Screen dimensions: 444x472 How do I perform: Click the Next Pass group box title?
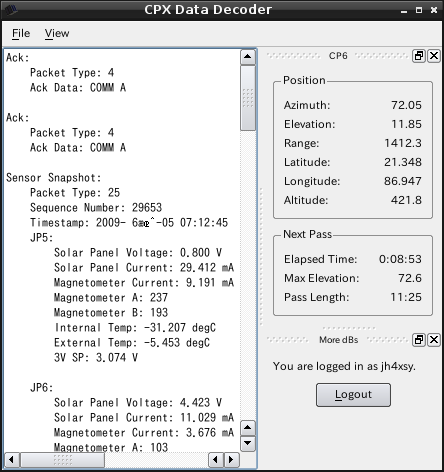[307, 234]
